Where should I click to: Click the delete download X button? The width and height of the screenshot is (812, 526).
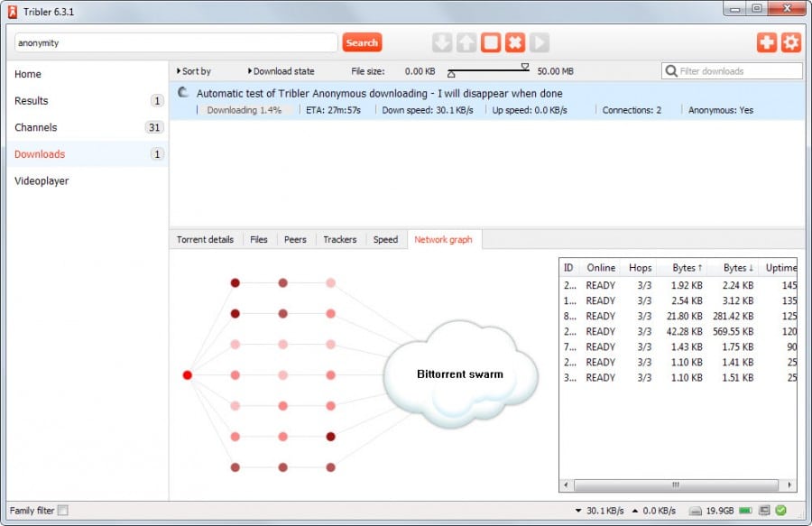[514, 42]
